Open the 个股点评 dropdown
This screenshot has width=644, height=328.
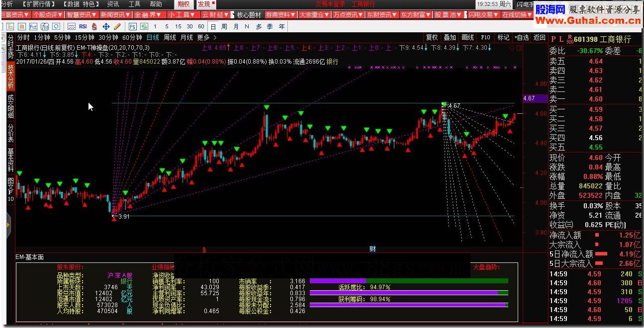pos(48,15)
